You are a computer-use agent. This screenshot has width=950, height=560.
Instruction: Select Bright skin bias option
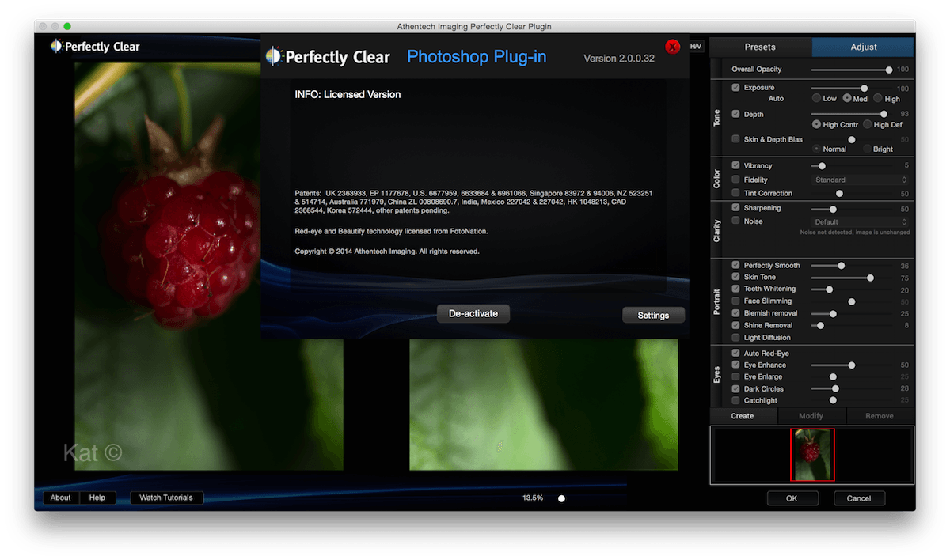(867, 149)
